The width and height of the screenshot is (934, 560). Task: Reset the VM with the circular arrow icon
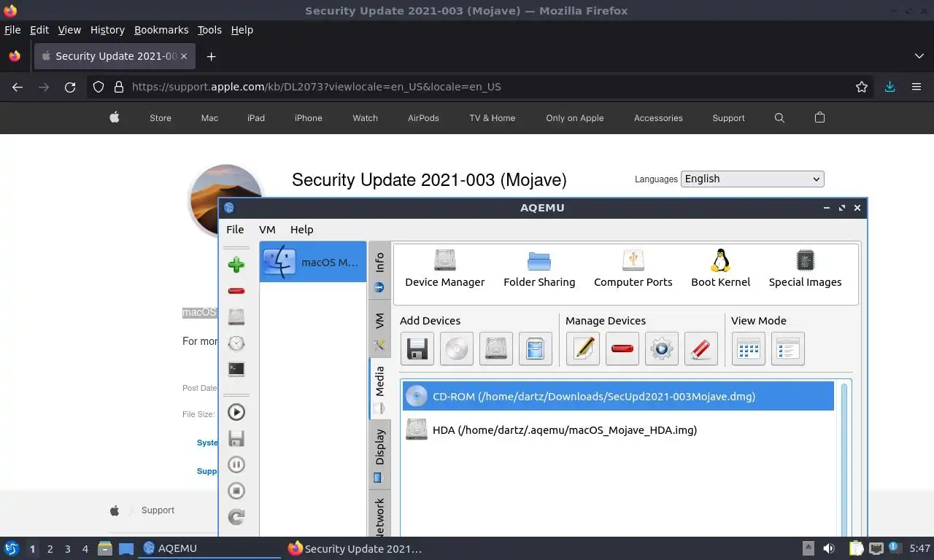(x=236, y=517)
